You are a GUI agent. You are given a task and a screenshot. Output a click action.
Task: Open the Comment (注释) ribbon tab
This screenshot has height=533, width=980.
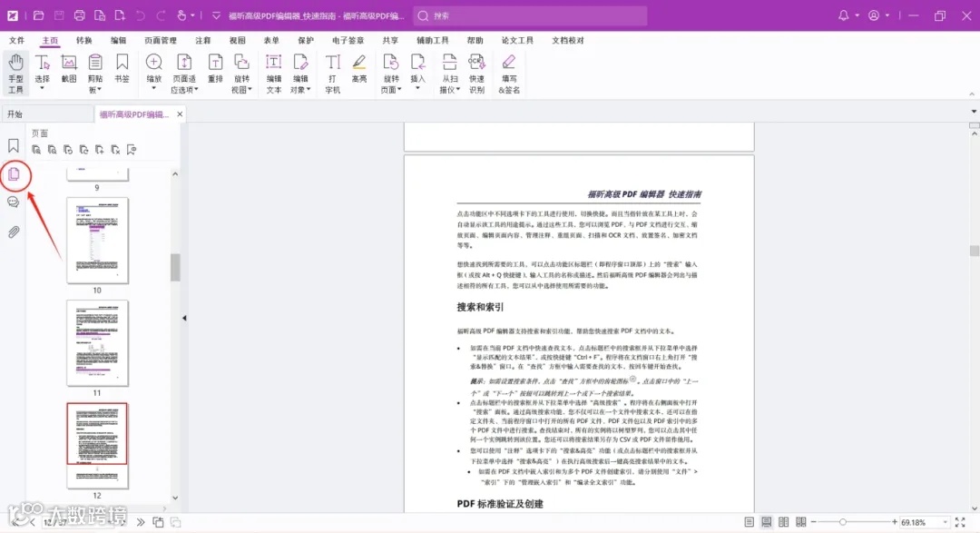point(202,40)
